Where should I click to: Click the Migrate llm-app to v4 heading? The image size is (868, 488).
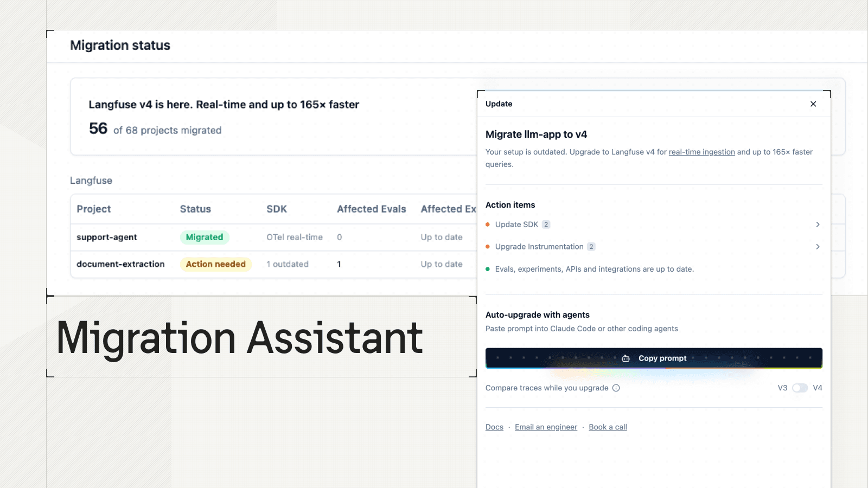536,134
